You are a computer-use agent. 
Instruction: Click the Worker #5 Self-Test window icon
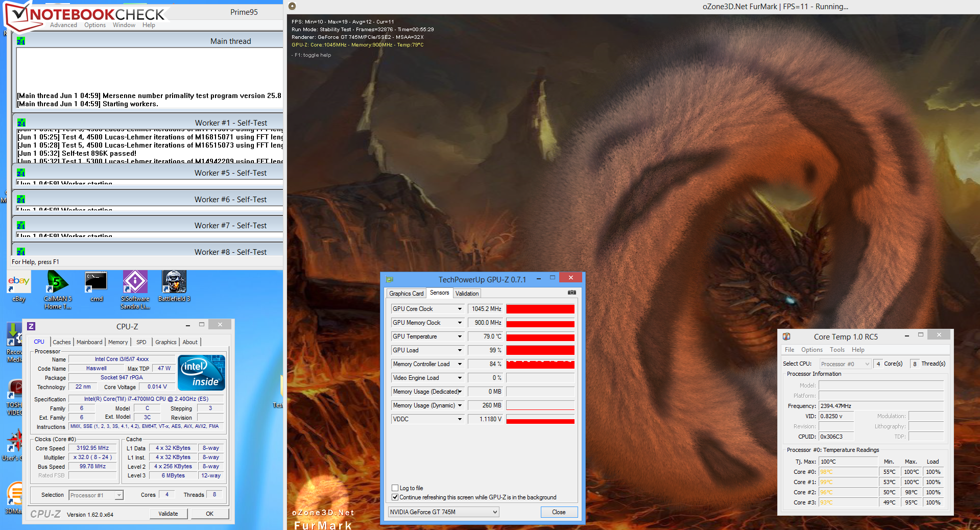(x=21, y=173)
